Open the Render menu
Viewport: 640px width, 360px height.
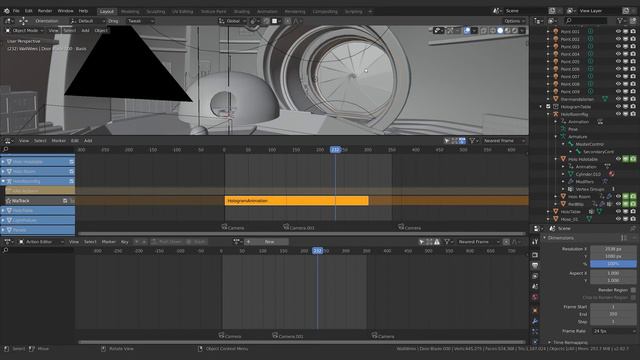[45, 11]
